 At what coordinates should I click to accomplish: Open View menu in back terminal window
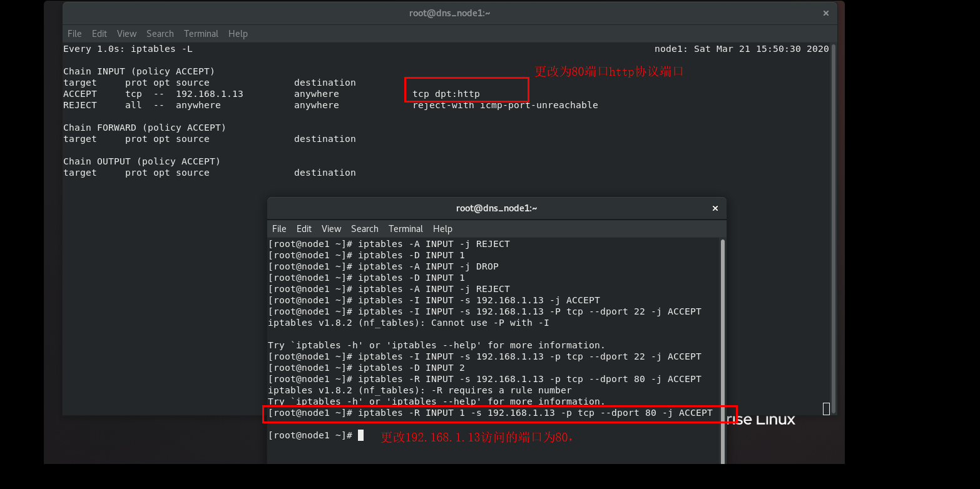(126, 34)
